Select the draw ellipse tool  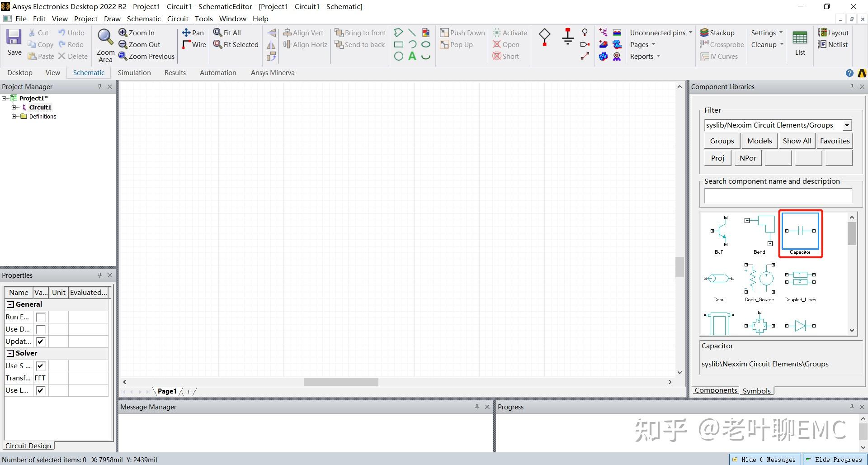tap(425, 44)
